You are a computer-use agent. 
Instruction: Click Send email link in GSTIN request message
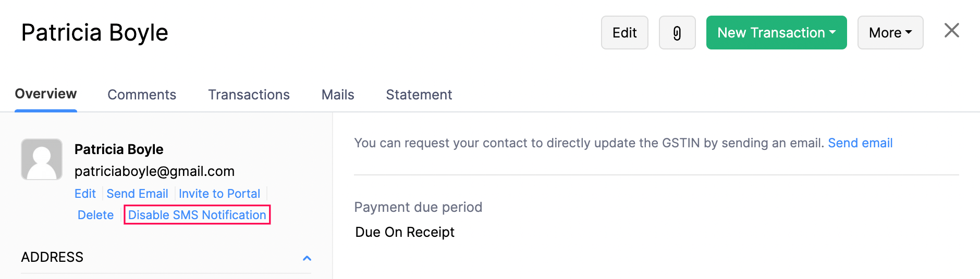click(860, 143)
